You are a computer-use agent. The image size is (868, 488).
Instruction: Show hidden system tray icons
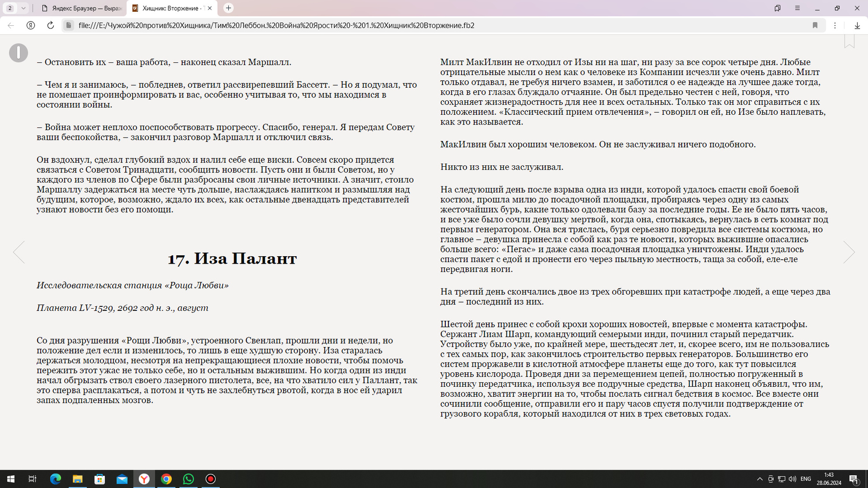pos(760,479)
